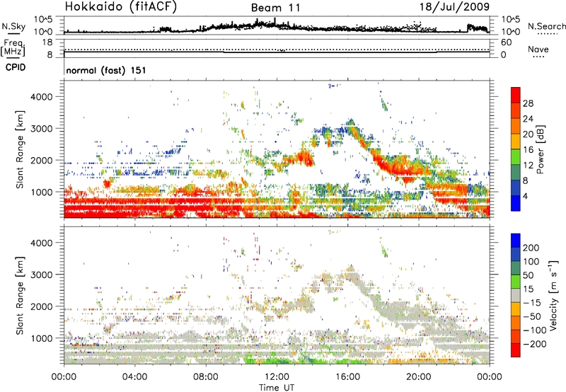Click velocity colorbar value '-200'
This screenshot has height=392, width=566.
pyautogui.click(x=535, y=344)
